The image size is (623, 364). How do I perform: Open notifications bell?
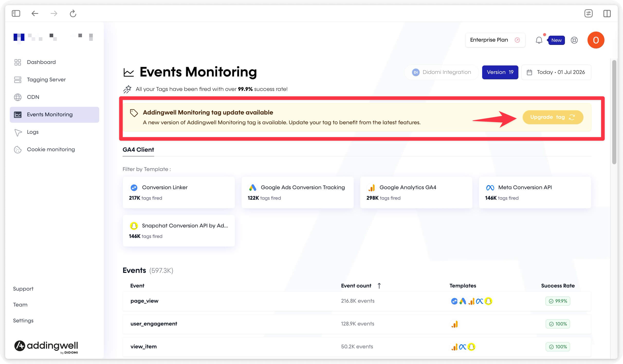point(539,40)
